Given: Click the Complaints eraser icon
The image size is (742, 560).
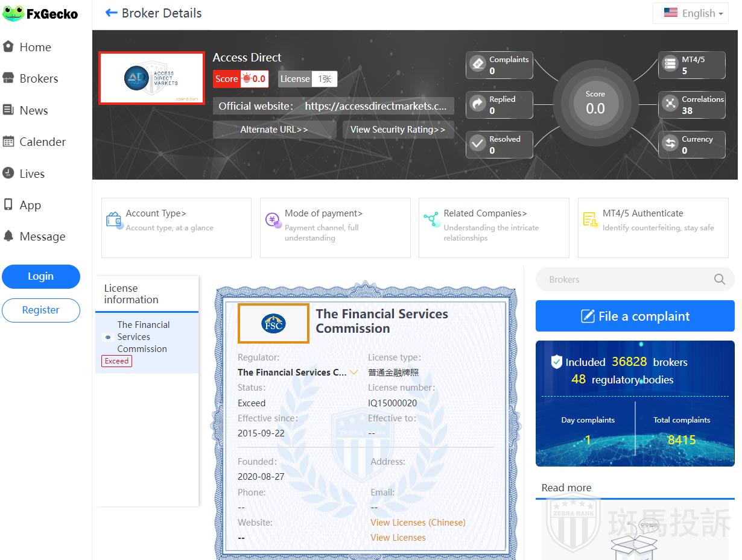Looking at the screenshot, I should click(x=478, y=64).
